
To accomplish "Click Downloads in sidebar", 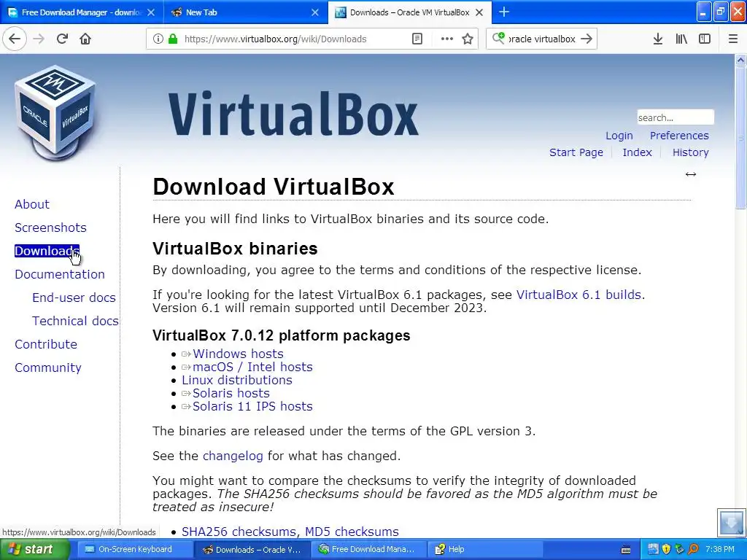I will tap(47, 251).
